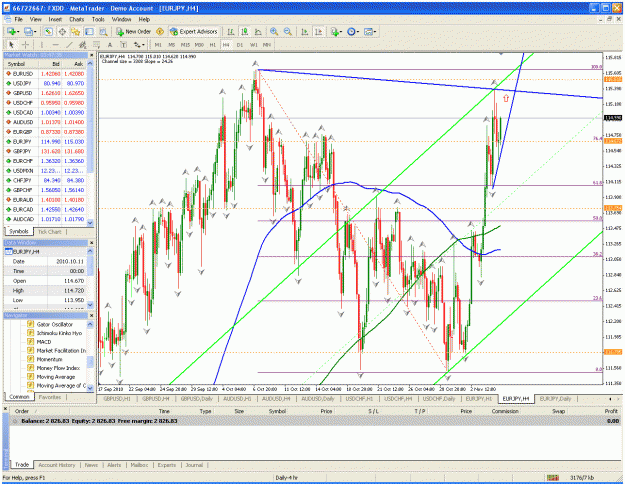The height and width of the screenshot is (484, 625).
Task: Select EURJPY row in Market Watch
Action: point(45,142)
